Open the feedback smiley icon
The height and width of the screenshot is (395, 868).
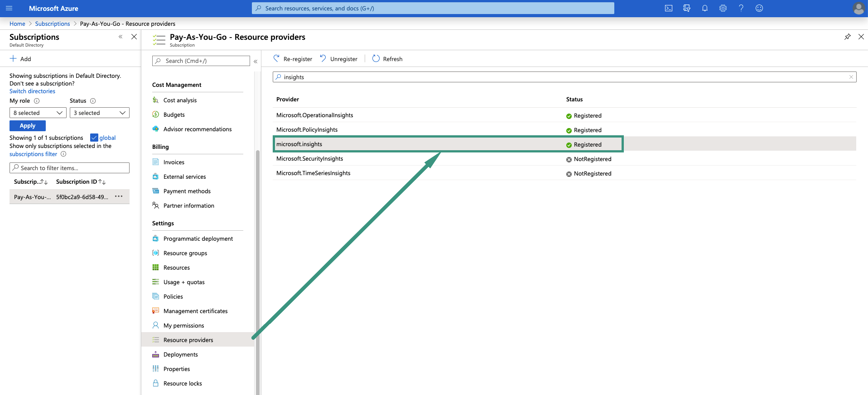pos(759,8)
